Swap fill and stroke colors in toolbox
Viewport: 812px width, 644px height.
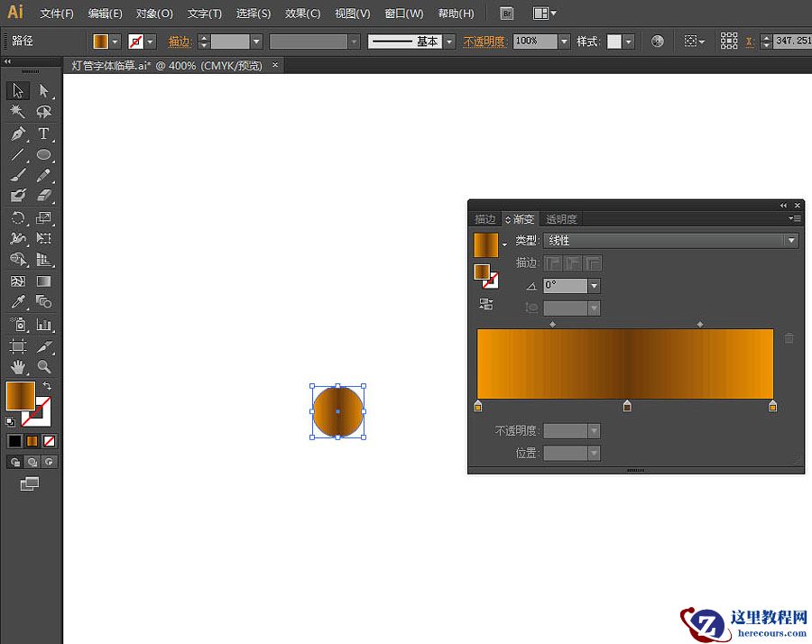47,386
